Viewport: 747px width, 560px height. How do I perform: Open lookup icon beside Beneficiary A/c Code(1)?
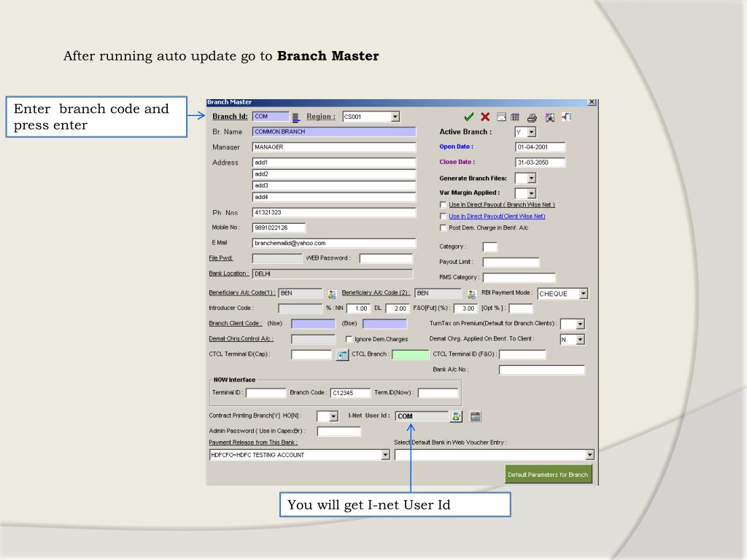(332, 295)
